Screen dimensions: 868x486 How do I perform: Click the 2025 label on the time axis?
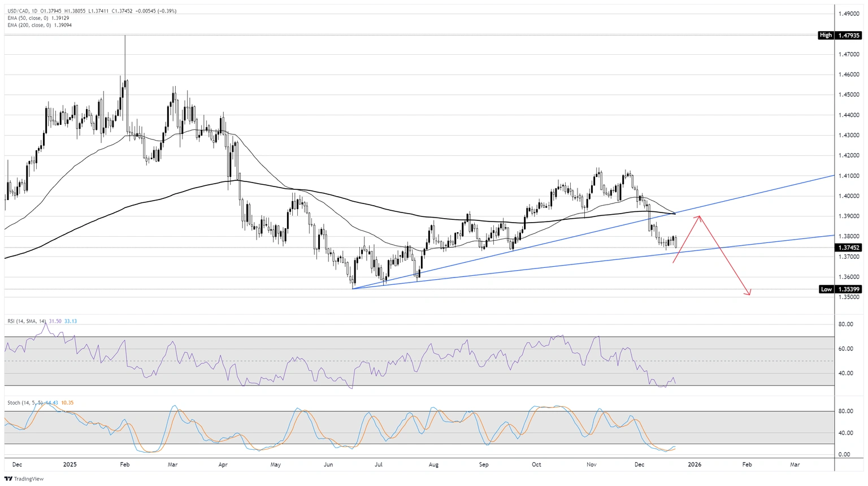click(x=70, y=464)
